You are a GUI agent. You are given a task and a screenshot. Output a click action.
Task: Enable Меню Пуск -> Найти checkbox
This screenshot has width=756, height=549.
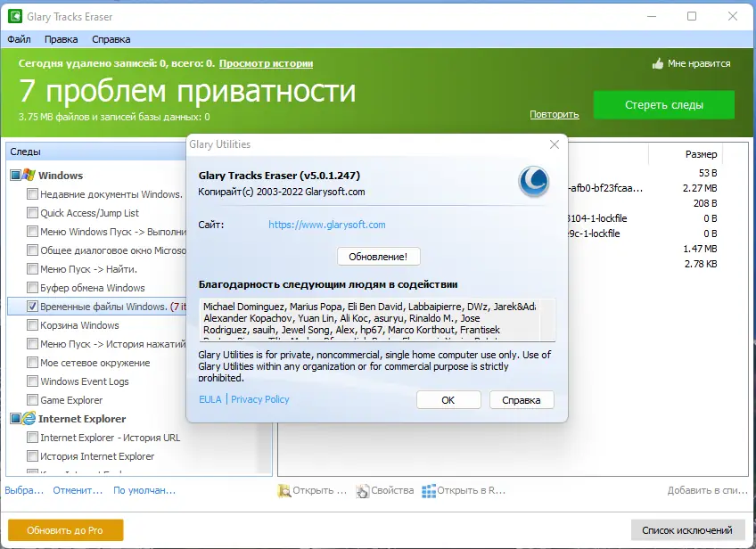32,269
